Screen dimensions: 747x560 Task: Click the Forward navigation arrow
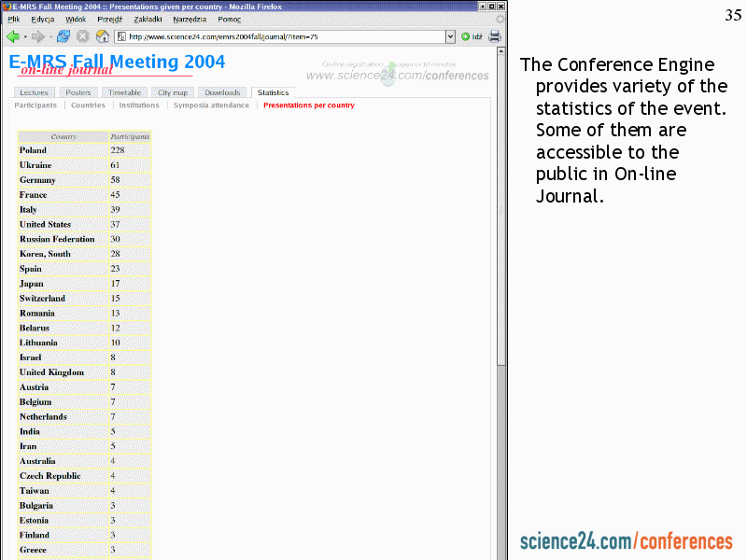coord(37,36)
